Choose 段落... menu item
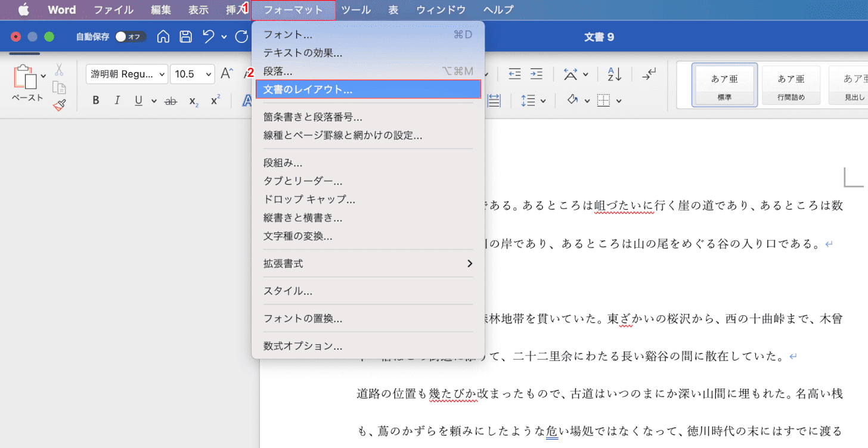 coord(368,71)
